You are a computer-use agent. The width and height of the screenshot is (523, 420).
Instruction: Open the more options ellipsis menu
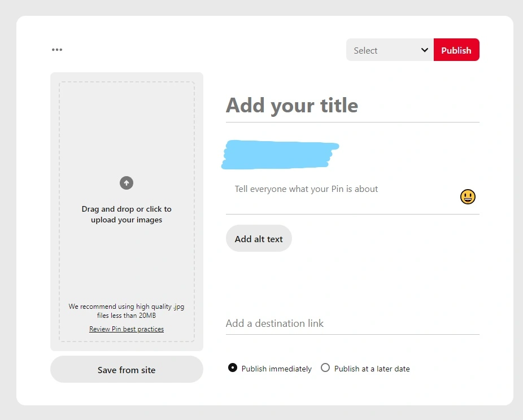[56, 50]
